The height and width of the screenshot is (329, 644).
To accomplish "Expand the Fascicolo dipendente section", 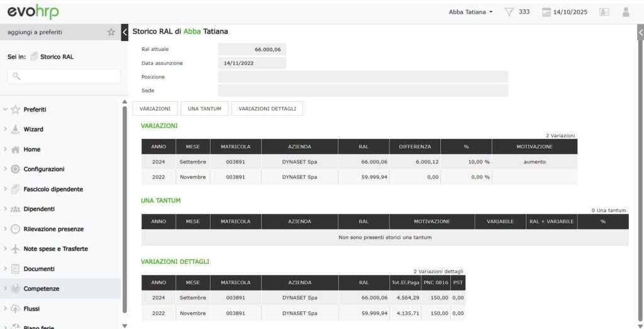I will [6, 189].
